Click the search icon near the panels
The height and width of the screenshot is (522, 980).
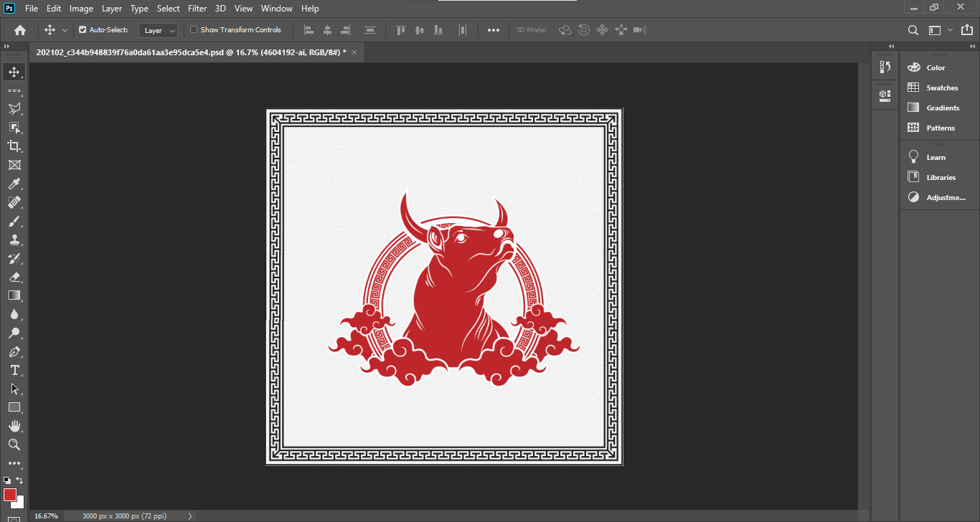[x=913, y=30]
